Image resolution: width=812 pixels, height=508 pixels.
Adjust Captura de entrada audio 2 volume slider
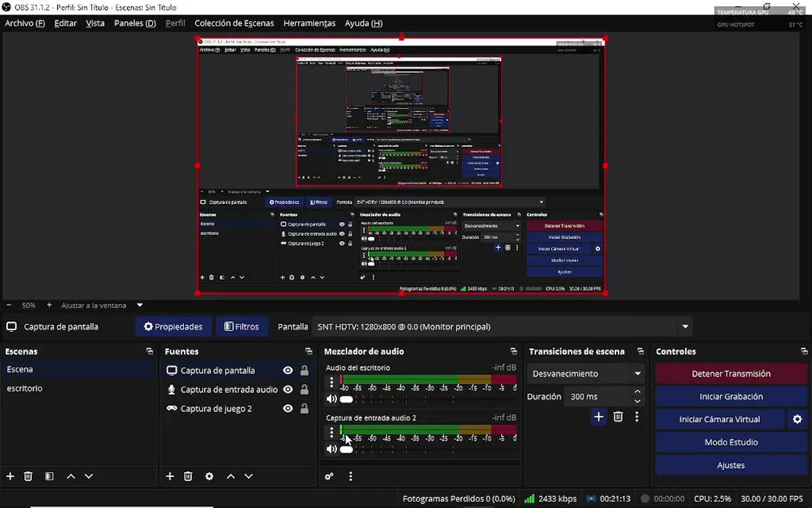pos(347,449)
